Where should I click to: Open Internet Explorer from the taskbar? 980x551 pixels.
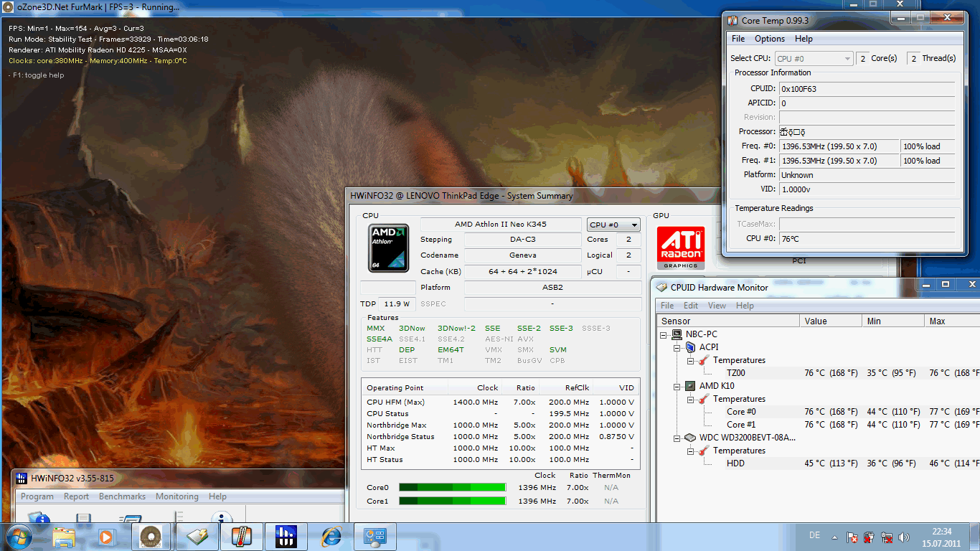click(331, 536)
